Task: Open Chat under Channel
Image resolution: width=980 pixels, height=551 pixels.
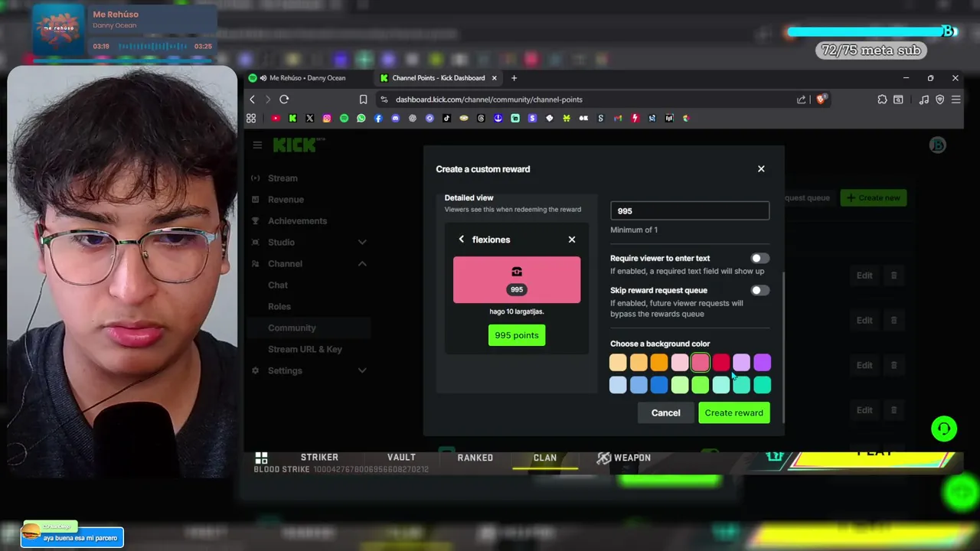Action: [x=278, y=285]
